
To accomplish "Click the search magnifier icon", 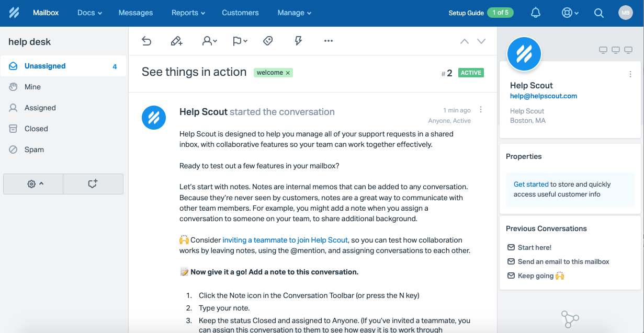I will (x=599, y=13).
